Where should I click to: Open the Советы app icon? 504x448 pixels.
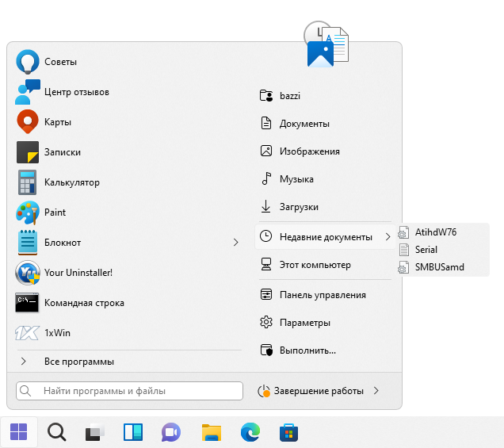28,62
